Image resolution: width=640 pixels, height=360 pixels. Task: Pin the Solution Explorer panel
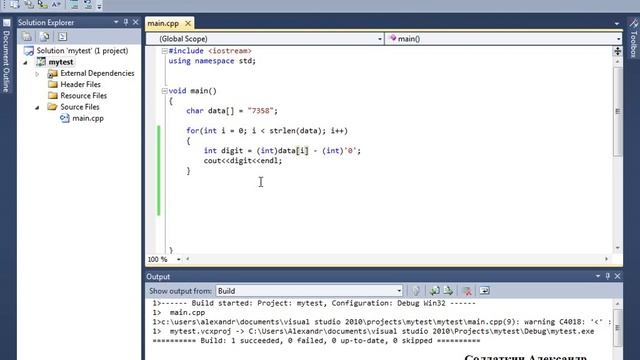(x=126, y=22)
